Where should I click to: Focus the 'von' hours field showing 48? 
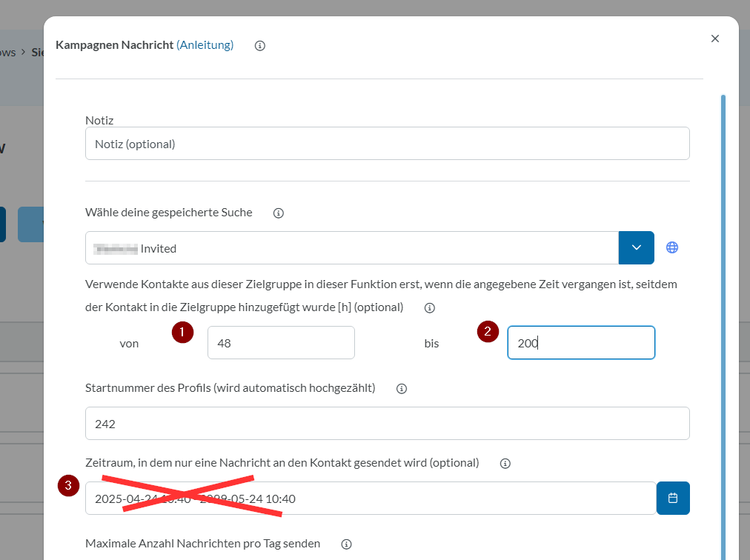coord(281,343)
